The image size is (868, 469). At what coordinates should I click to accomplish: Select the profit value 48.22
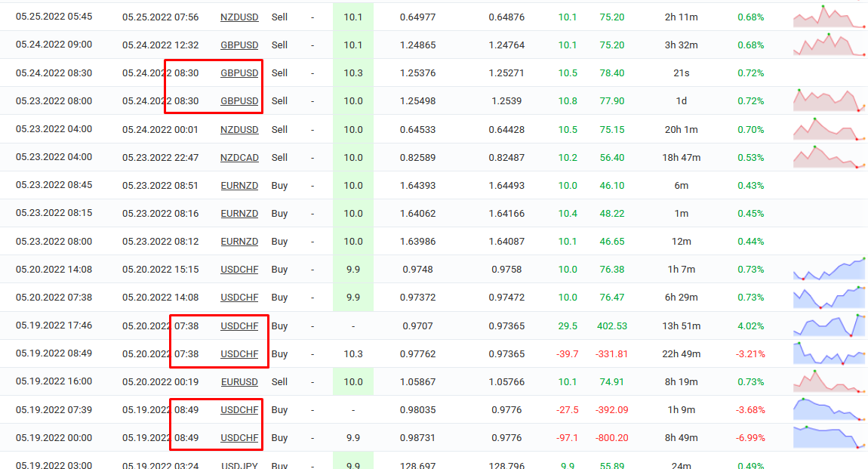point(611,213)
